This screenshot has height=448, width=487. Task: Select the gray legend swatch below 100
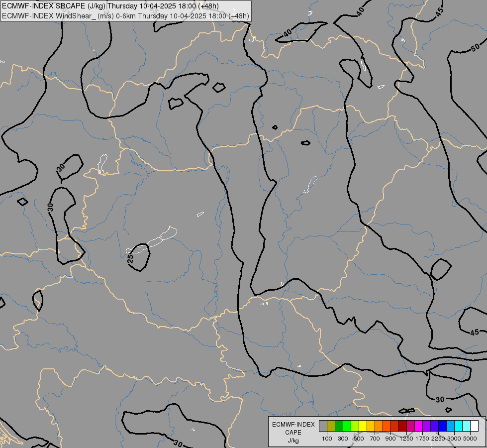(x=323, y=426)
